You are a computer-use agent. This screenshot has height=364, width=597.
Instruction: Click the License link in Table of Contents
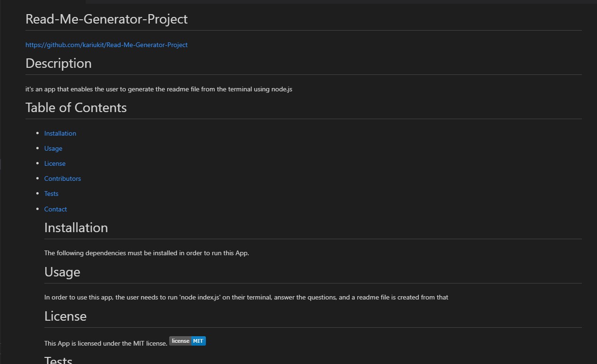[x=55, y=163]
